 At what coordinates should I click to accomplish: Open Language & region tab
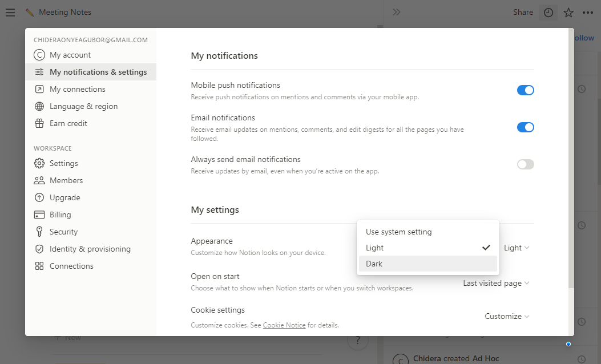coord(91,106)
